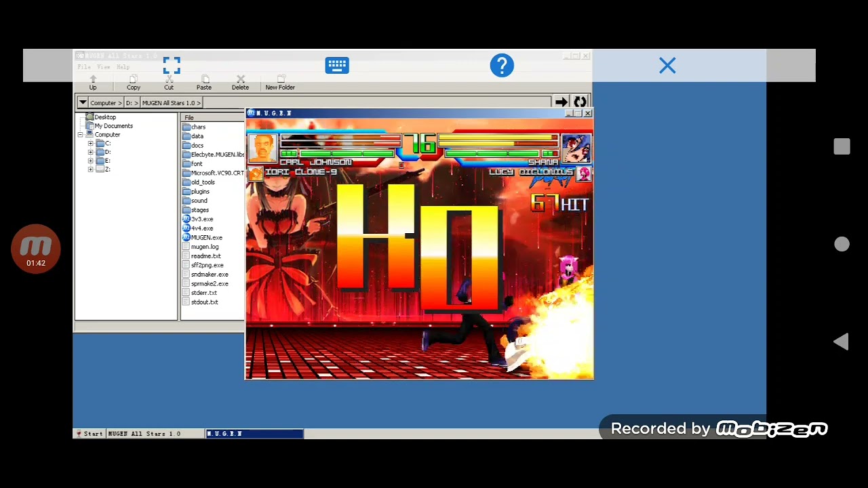Screen dimensions: 868x488
Task: Select the MUGEN All Stars 1.0 breadcrumb
Action: pyautogui.click(x=171, y=103)
